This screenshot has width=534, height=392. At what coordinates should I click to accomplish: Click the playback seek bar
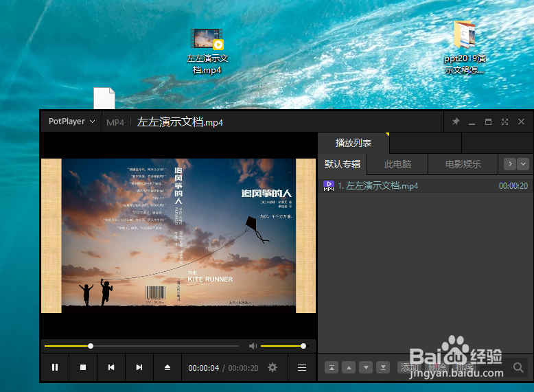click(141, 346)
